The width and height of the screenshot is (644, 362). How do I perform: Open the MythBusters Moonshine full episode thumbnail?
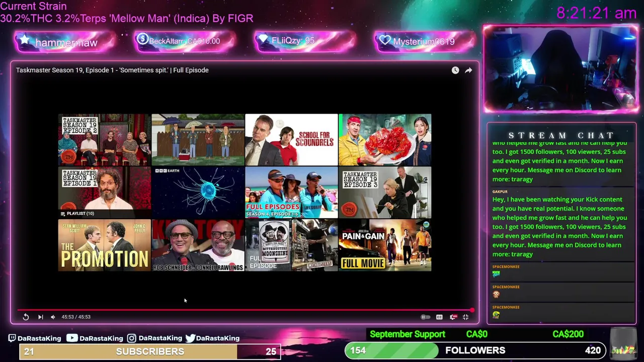[291, 245]
